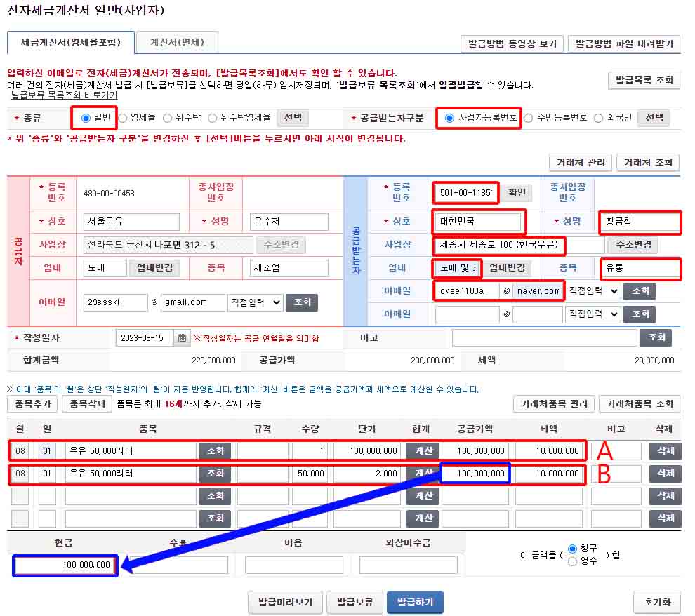
Task: Select 사업자등록번호 recipient type
Action: point(449,118)
